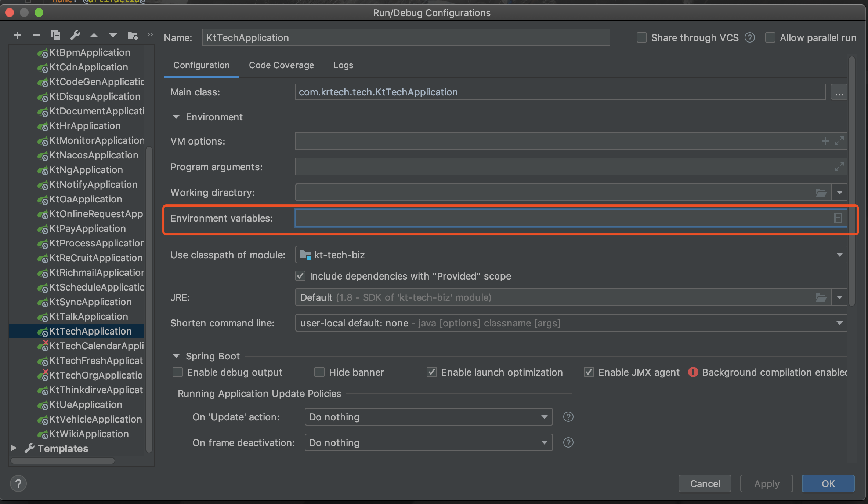
Task: Show more toolbar actions chevron
Action: click(x=150, y=35)
